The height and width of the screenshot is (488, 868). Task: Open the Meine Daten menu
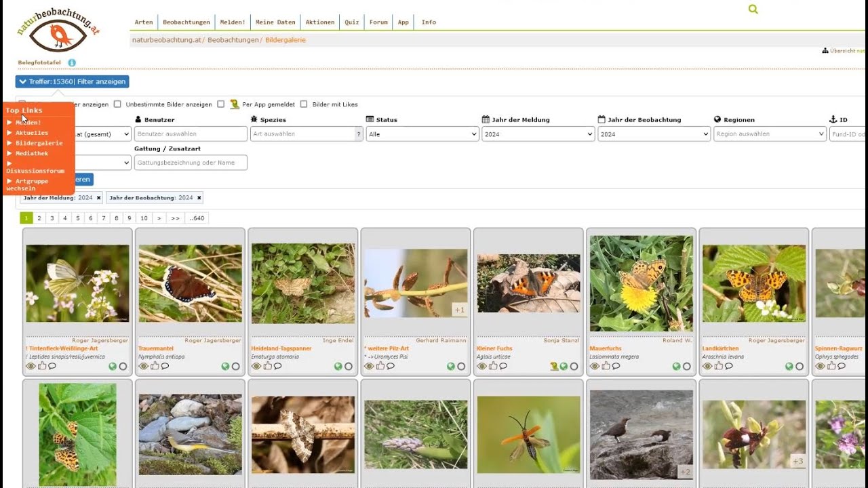[275, 22]
